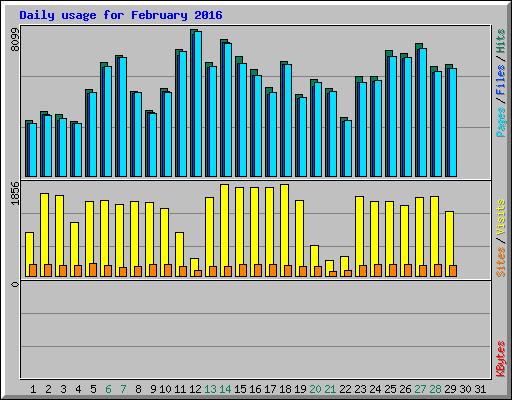Click the 'Files' legend label
This screenshot has width=512, height=400.
[500, 80]
